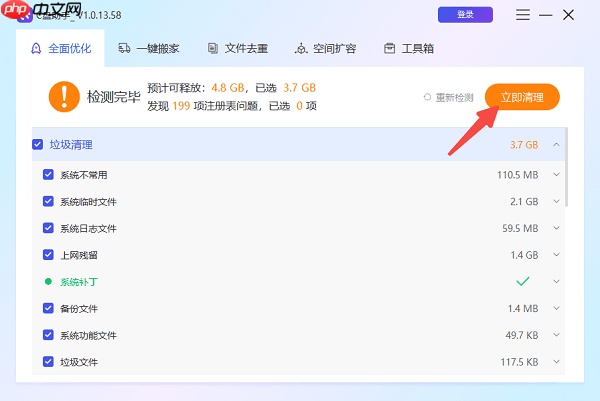
Task: Expand the 系统功能文件 row chevron
Action: [556, 335]
